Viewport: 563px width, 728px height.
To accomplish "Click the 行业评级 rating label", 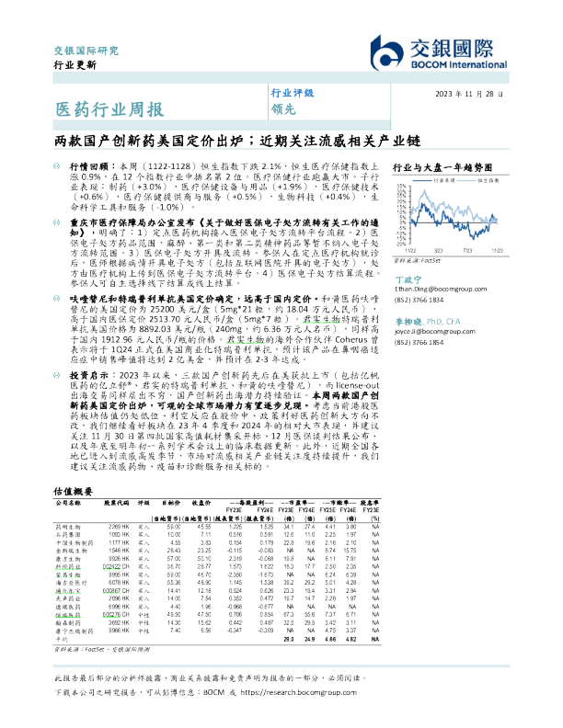I will pos(292,94).
